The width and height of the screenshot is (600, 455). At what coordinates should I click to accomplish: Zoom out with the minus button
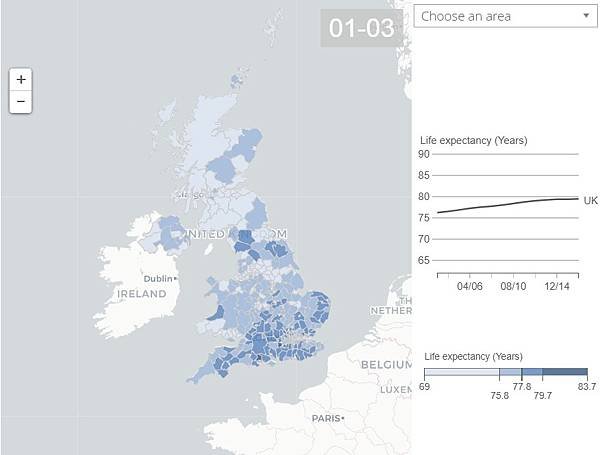21,102
